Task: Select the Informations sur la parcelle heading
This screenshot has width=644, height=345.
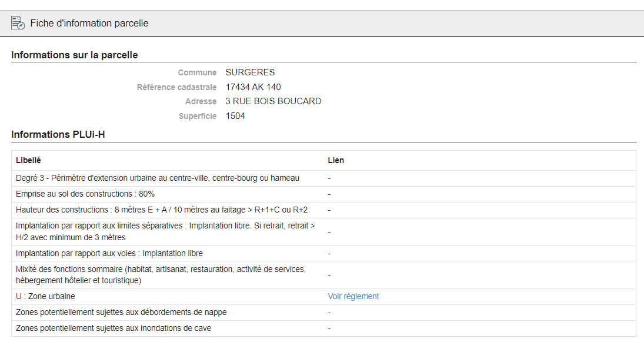Action: tap(75, 55)
